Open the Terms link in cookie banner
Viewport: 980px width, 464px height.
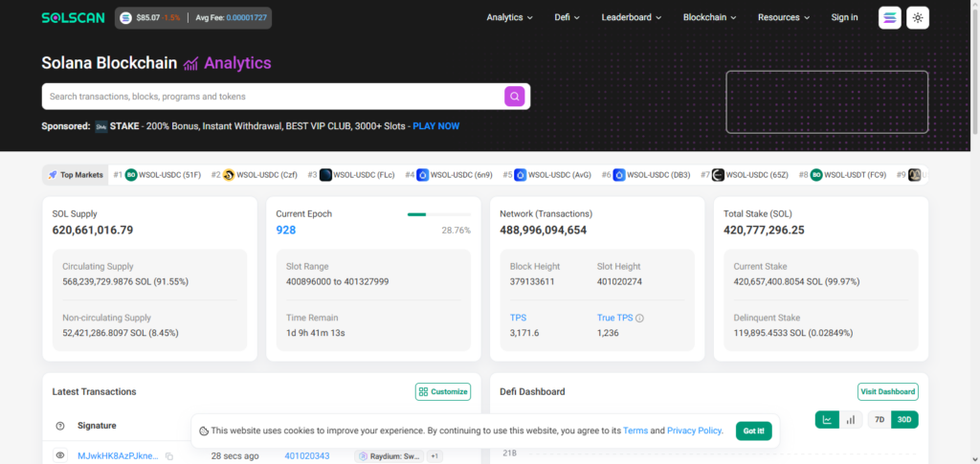635,431
